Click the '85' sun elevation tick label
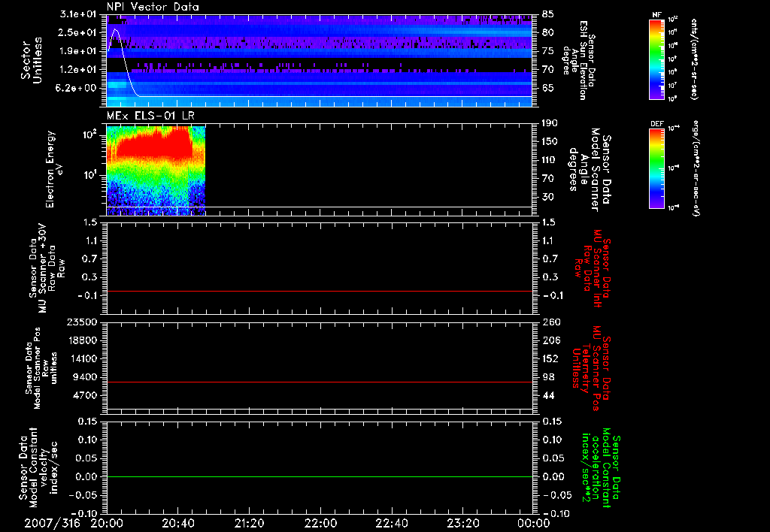 548,14
